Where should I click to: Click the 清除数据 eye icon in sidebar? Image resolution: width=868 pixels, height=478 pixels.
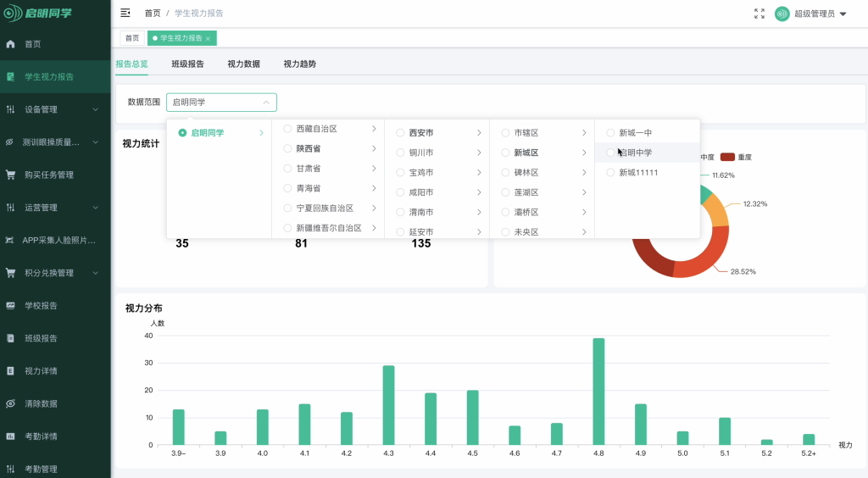pos(11,404)
